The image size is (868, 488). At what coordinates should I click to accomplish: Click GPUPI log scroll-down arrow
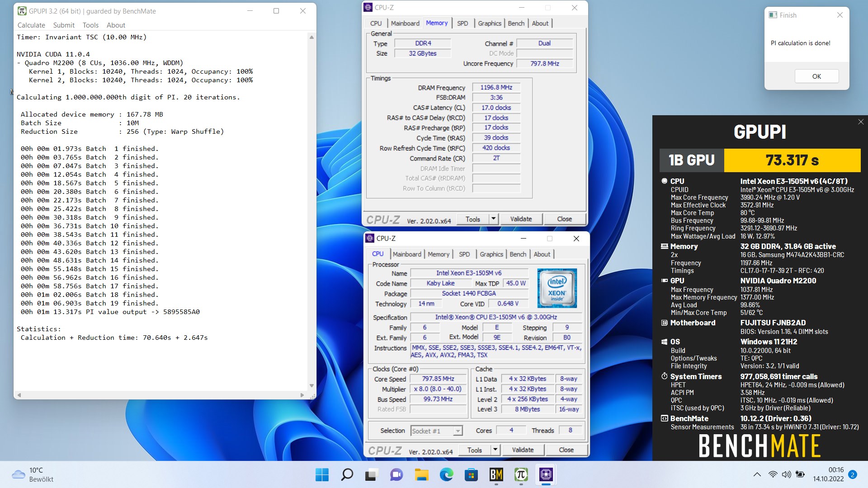click(x=311, y=385)
